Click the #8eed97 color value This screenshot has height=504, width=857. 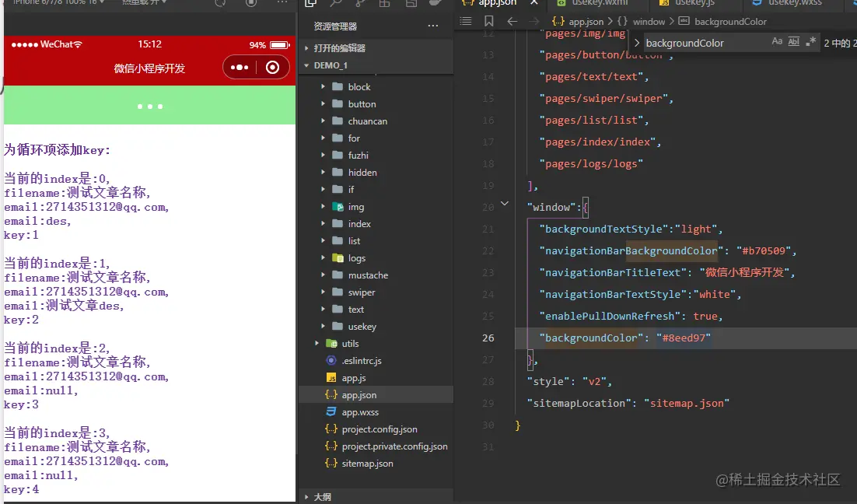(684, 338)
